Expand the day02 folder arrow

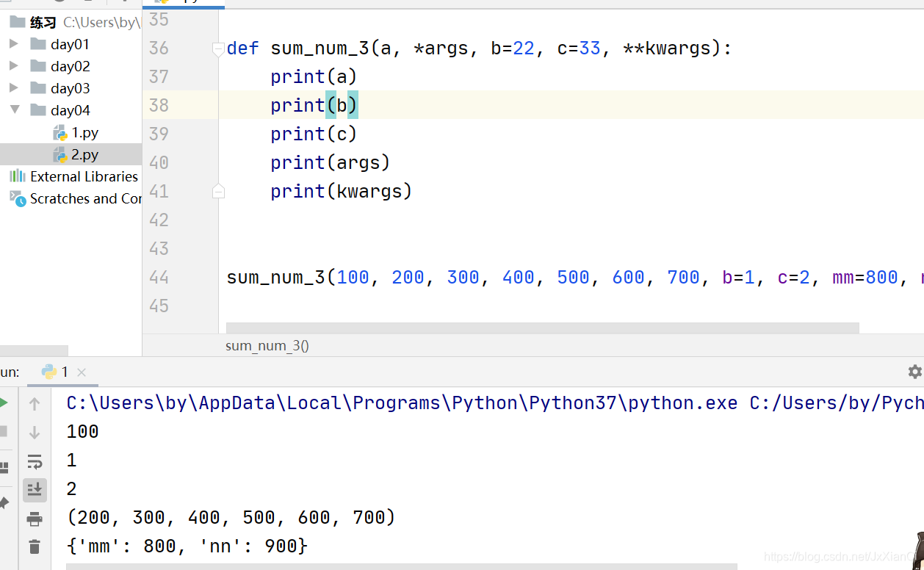click(13, 66)
